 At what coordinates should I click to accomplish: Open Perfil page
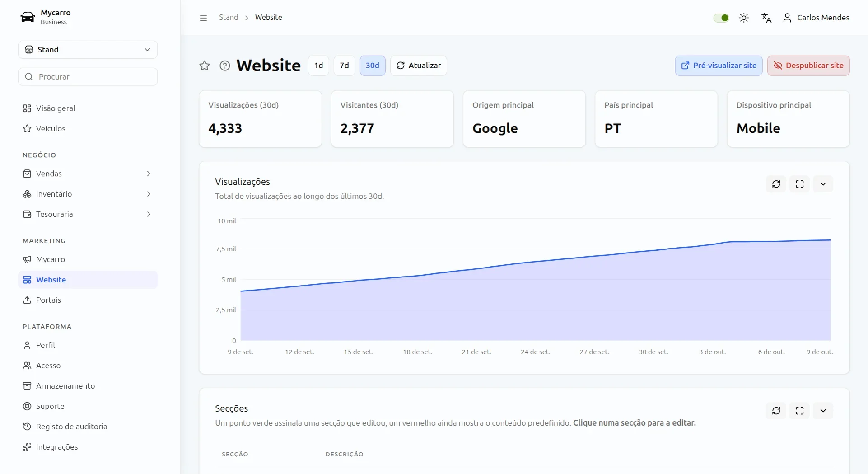pos(88,345)
